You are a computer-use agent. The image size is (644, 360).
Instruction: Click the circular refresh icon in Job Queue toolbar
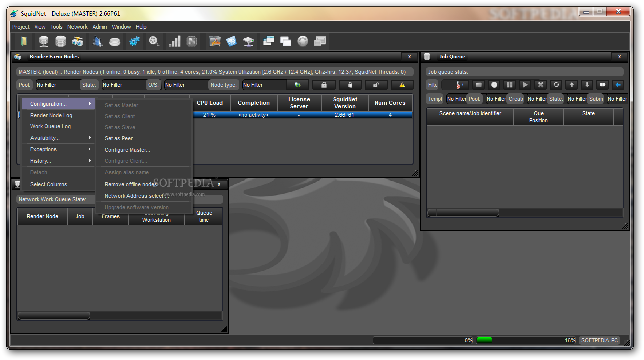(x=556, y=85)
